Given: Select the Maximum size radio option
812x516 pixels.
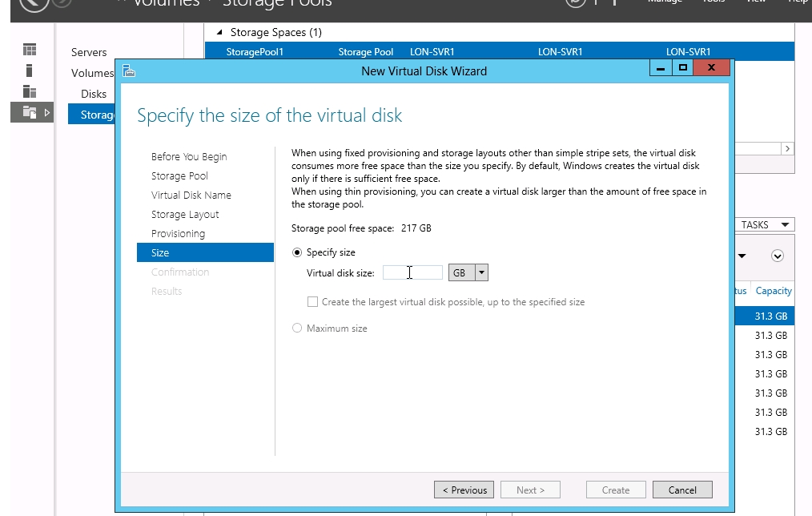Looking at the screenshot, I should pyautogui.click(x=298, y=329).
